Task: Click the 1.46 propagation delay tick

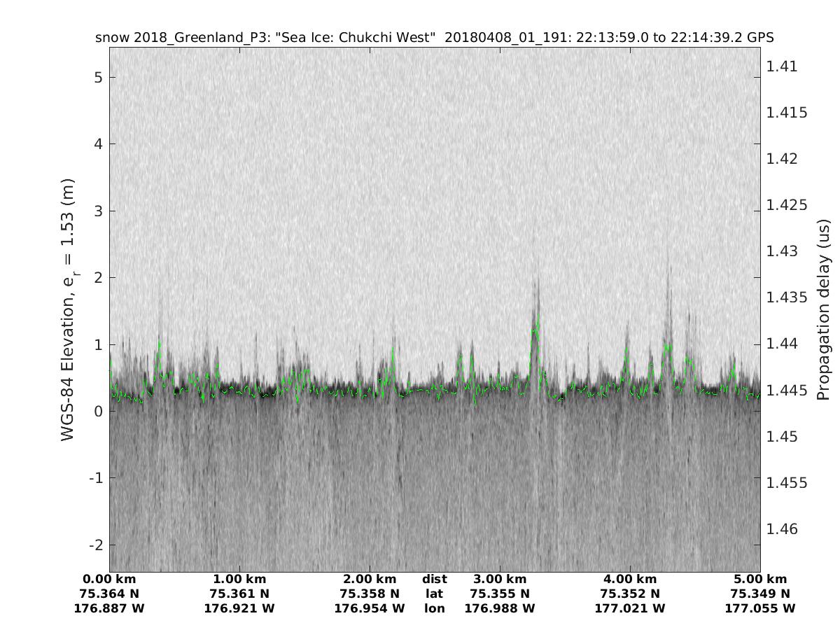Action: click(782, 528)
